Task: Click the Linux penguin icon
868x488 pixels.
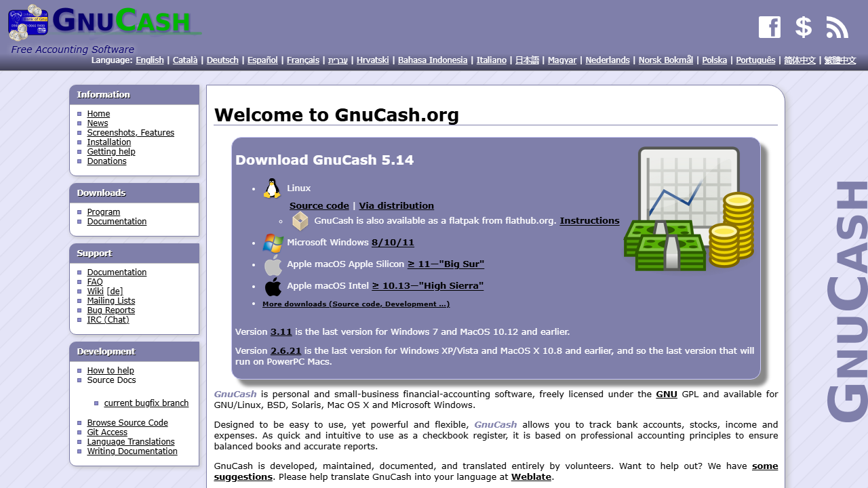Action: click(272, 188)
